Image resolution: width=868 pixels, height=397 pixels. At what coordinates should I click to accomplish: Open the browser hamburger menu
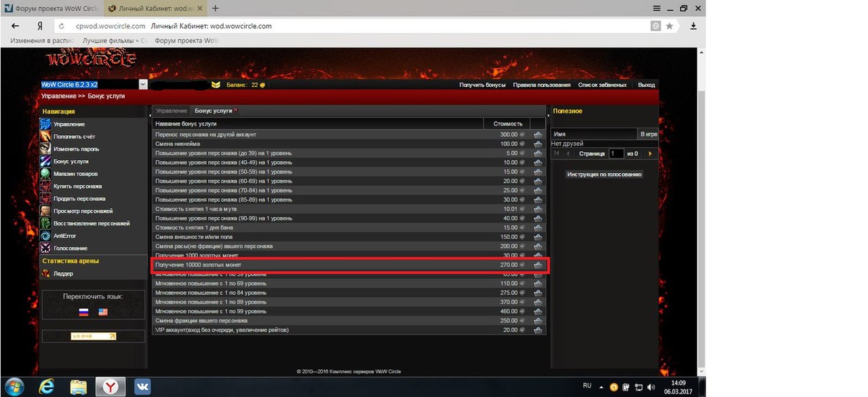click(656, 8)
